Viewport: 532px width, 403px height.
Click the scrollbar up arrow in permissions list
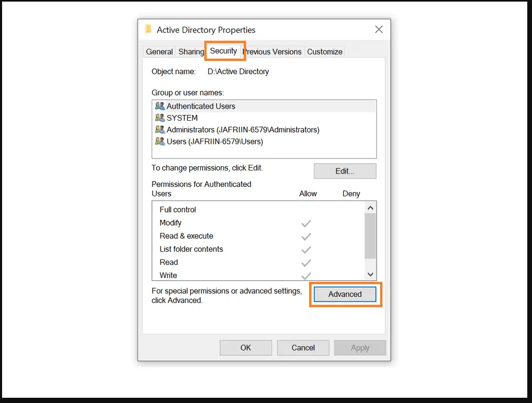[370, 207]
